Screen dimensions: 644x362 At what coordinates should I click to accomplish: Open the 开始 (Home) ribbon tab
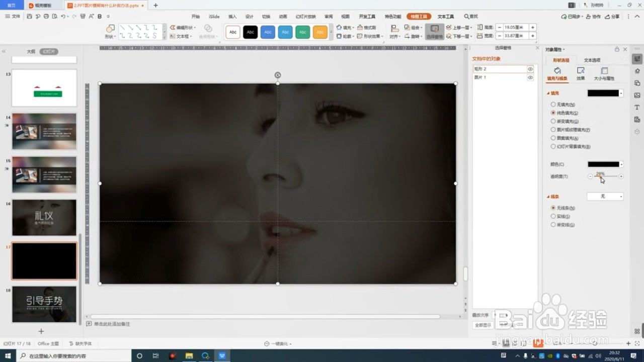pyautogui.click(x=196, y=17)
